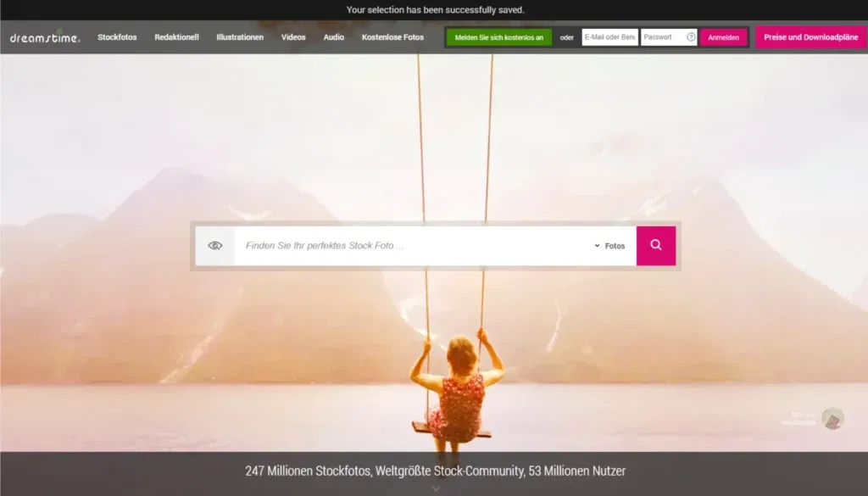Click the green Melden Sie sich kostenlos an button
868x496 pixels.
pyautogui.click(x=498, y=37)
